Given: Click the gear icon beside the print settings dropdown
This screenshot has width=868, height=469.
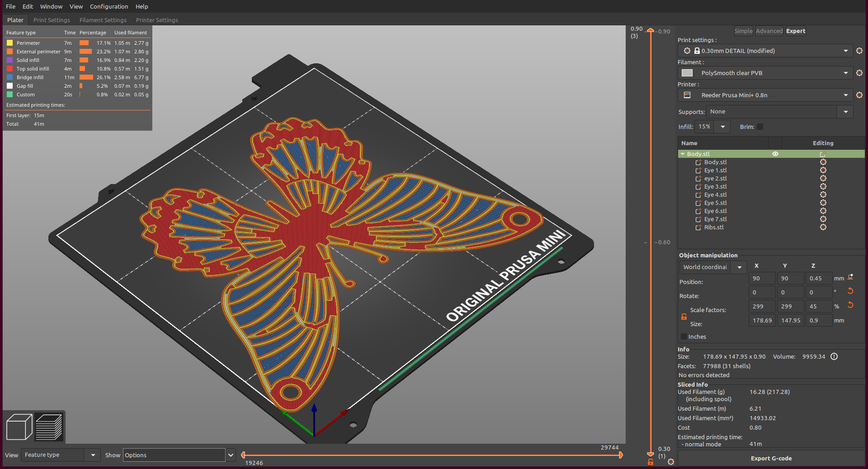Looking at the screenshot, I should click(x=859, y=51).
